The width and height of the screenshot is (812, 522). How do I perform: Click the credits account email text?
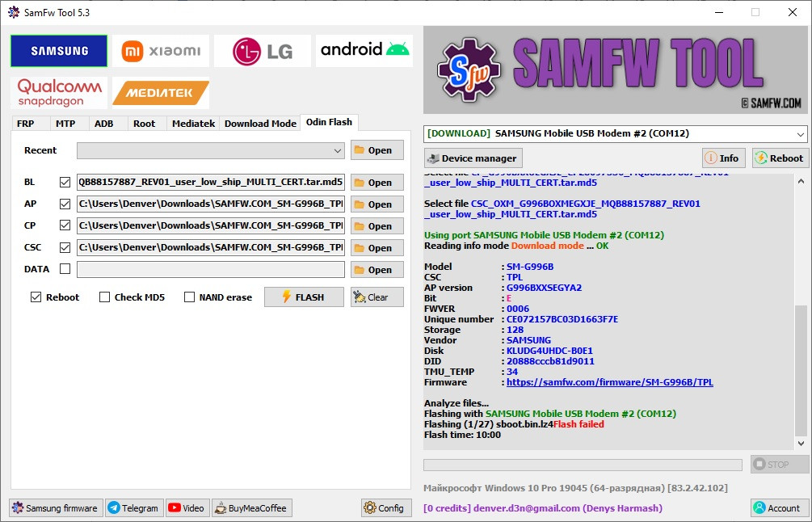(543, 508)
